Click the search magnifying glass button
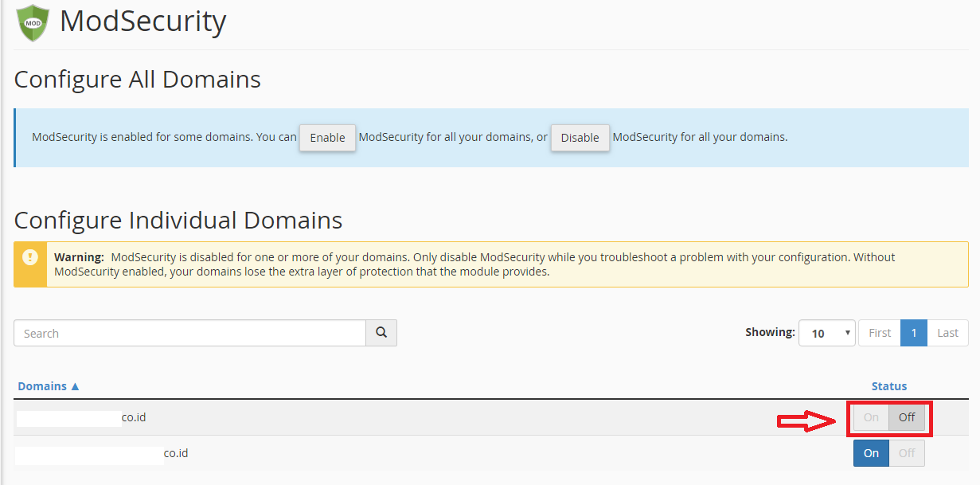This screenshot has width=980, height=485. coord(381,333)
